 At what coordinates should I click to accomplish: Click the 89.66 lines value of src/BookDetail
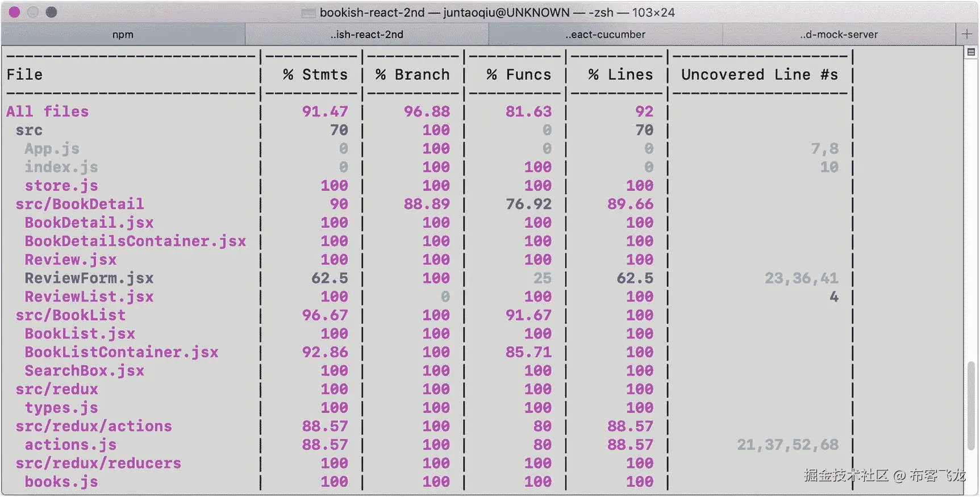630,204
